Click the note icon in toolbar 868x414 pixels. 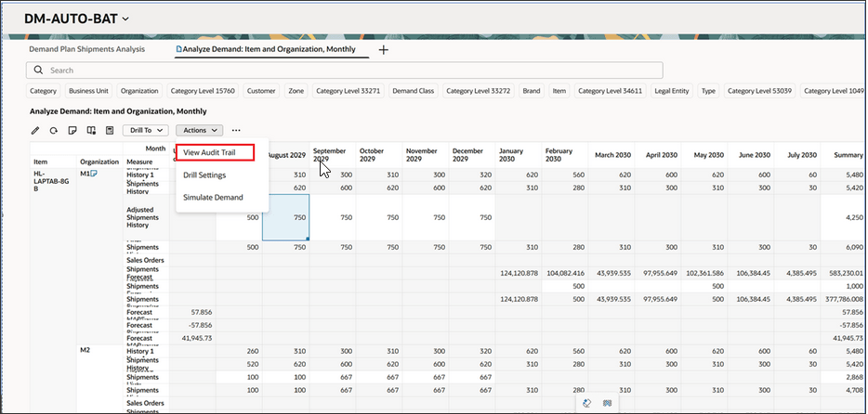[72, 131]
